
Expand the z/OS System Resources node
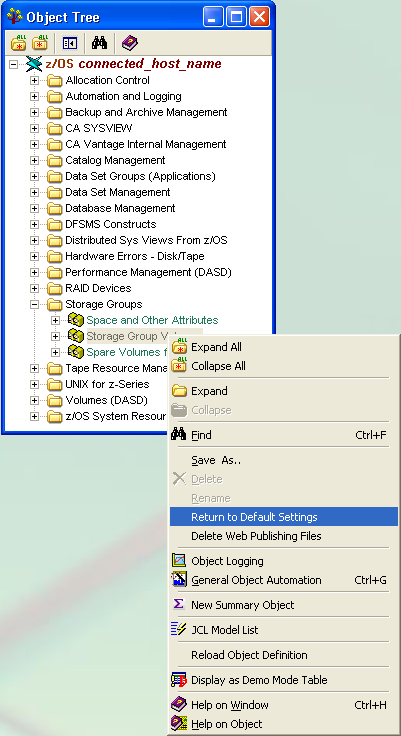(34, 416)
